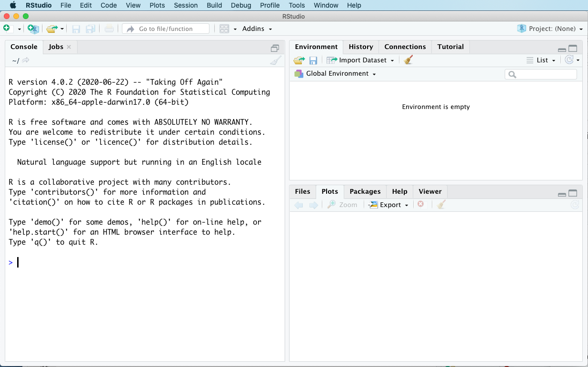
Task: Maximize the Environment pane
Action: [573, 49]
